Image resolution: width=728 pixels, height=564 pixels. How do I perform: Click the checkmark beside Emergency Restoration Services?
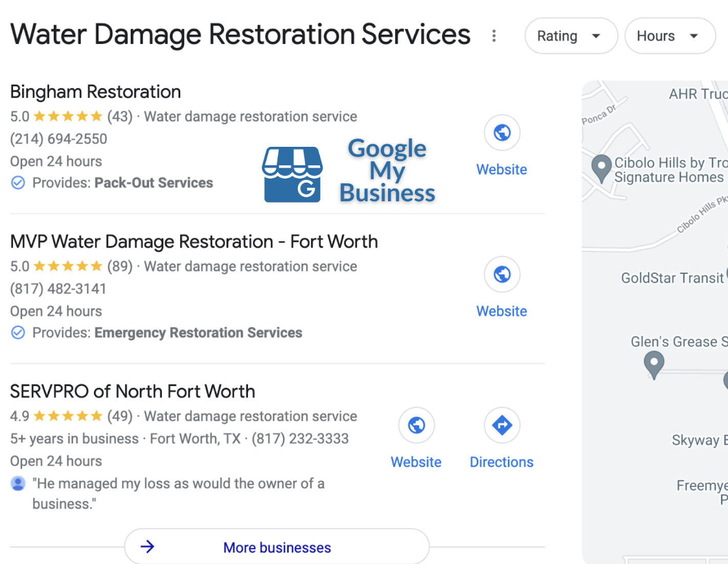point(17,332)
